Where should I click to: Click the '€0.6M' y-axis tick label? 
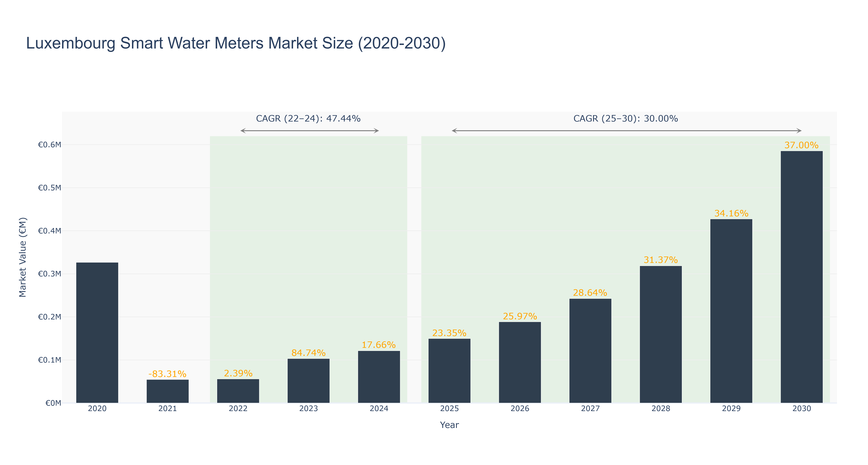tap(50, 145)
